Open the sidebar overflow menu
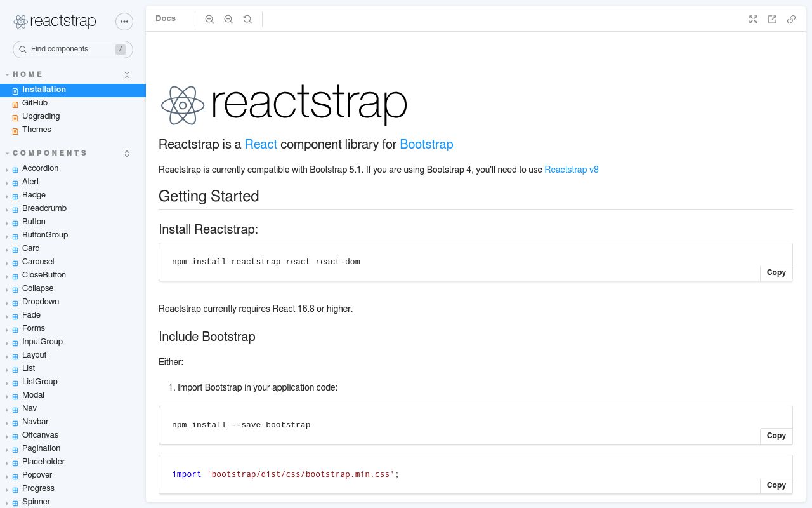 (x=124, y=22)
